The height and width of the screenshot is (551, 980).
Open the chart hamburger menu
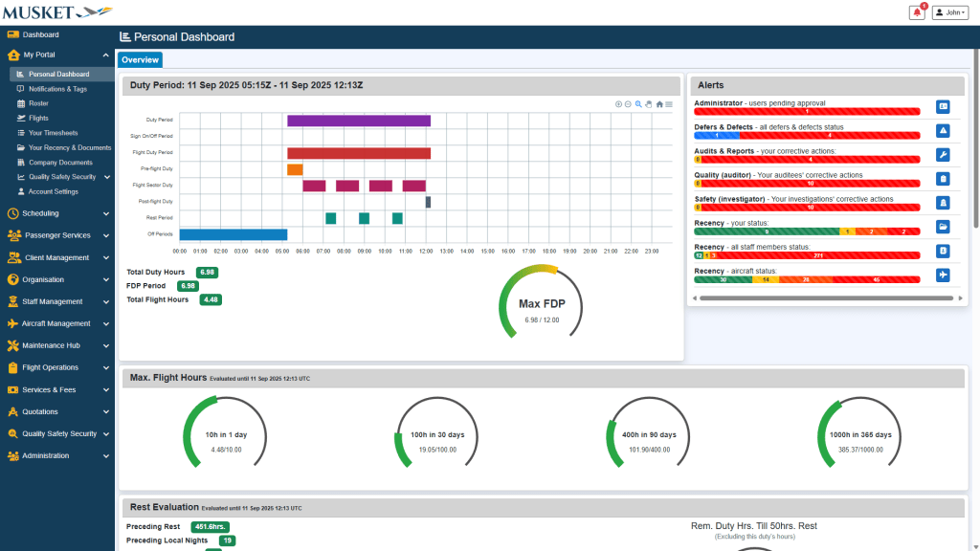point(669,103)
